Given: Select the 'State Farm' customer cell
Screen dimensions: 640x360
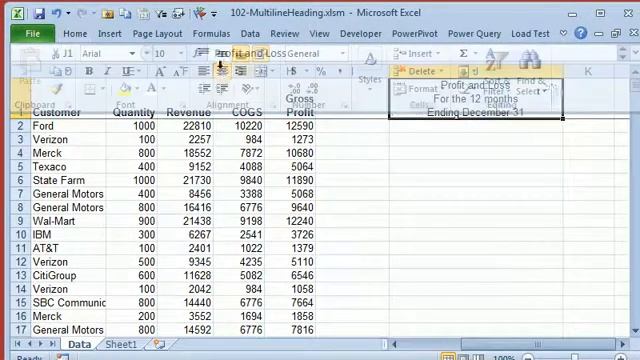Looking at the screenshot, I should 68,180.
